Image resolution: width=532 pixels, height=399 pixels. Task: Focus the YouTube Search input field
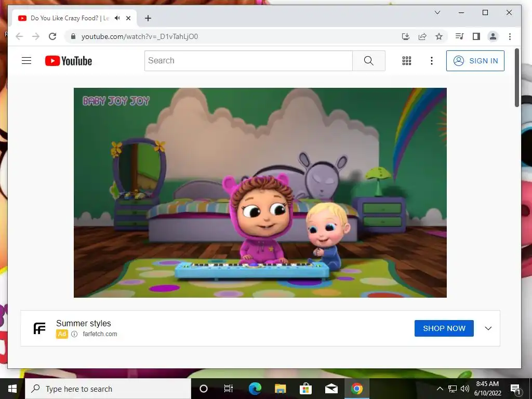[249, 61]
